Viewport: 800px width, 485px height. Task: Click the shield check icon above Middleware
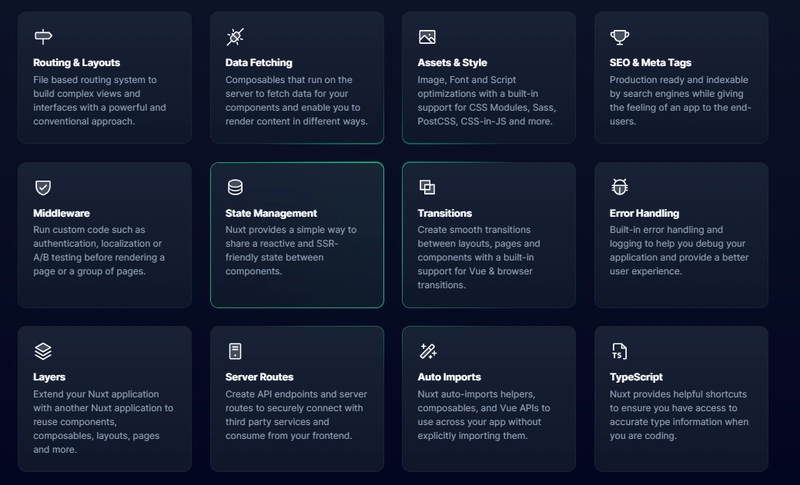[43, 187]
